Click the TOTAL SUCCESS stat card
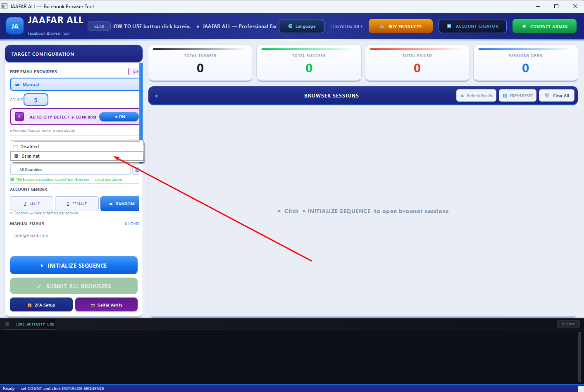This screenshot has width=584, height=392. coord(309,63)
